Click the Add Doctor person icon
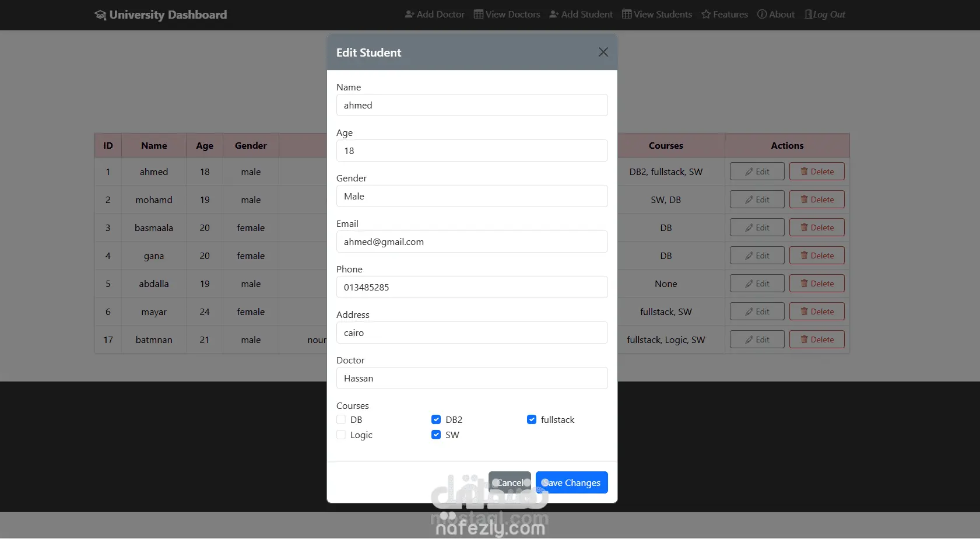 (x=409, y=14)
